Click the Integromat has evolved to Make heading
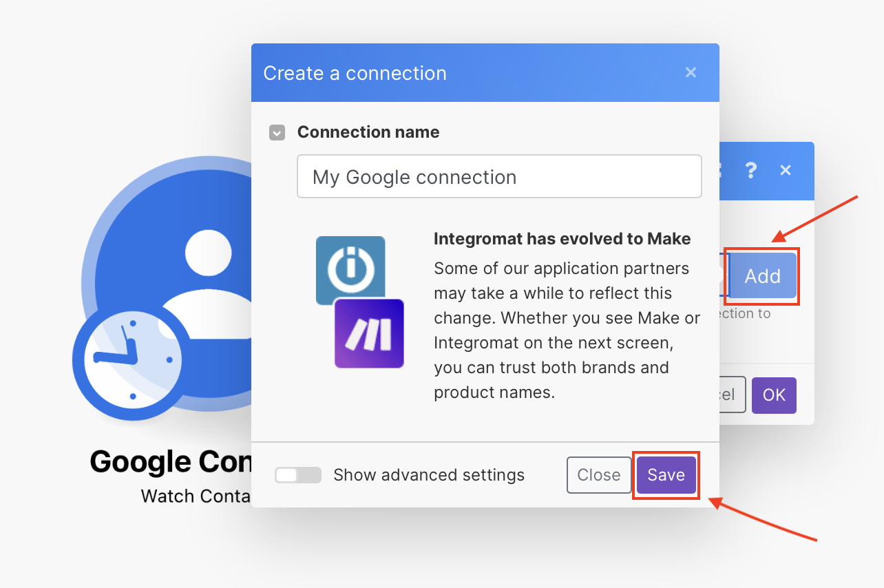Screen dimensions: 884x588 pos(562,239)
